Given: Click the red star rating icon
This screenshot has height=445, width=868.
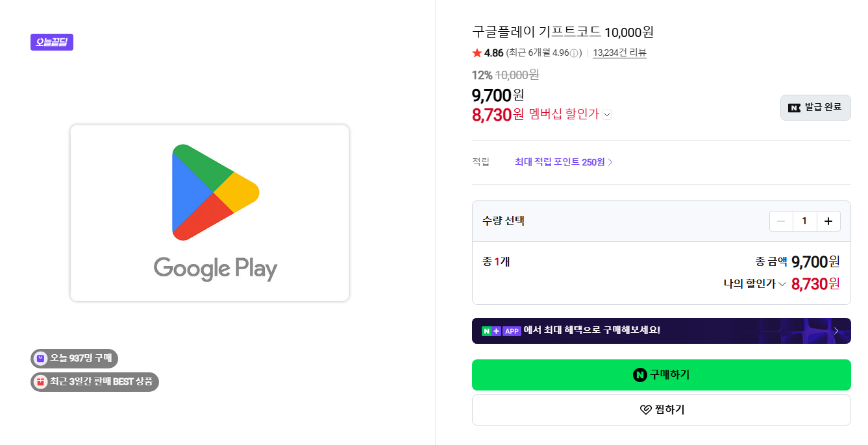Looking at the screenshot, I should coord(477,53).
